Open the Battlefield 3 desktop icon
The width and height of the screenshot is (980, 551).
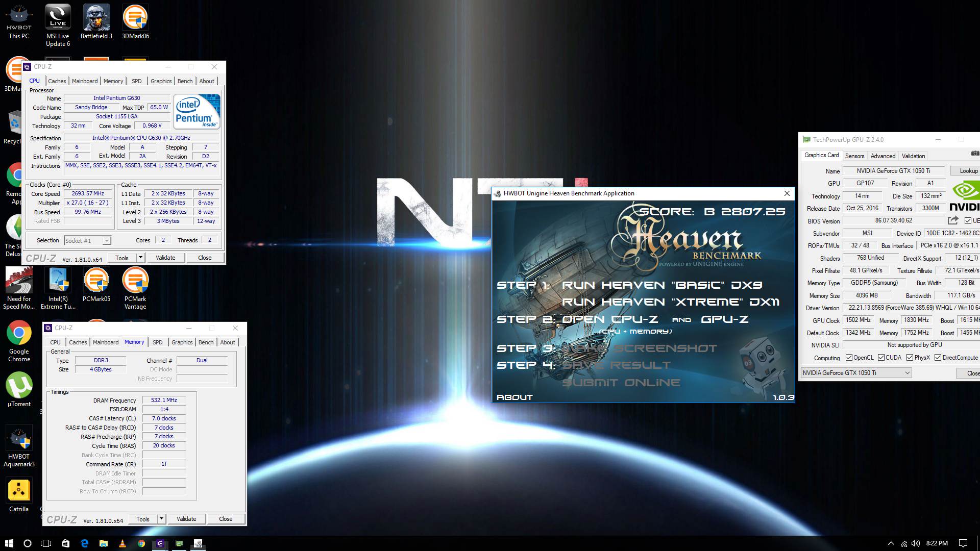click(x=96, y=21)
